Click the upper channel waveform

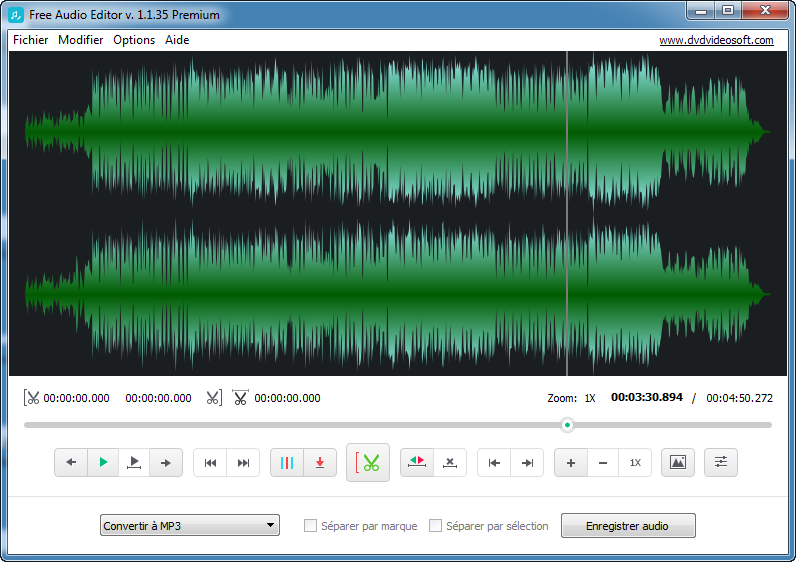click(x=397, y=132)
